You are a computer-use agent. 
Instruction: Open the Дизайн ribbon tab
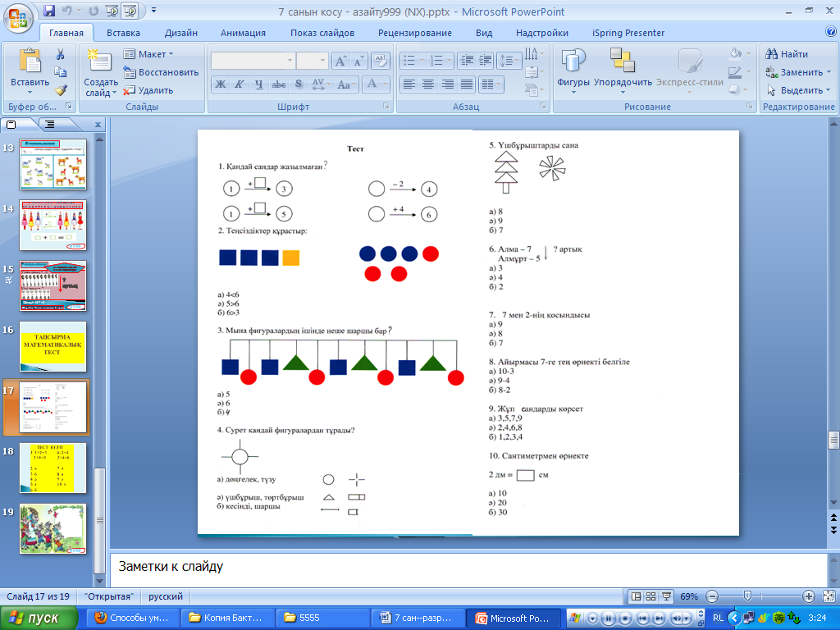[x=181, y=33]
